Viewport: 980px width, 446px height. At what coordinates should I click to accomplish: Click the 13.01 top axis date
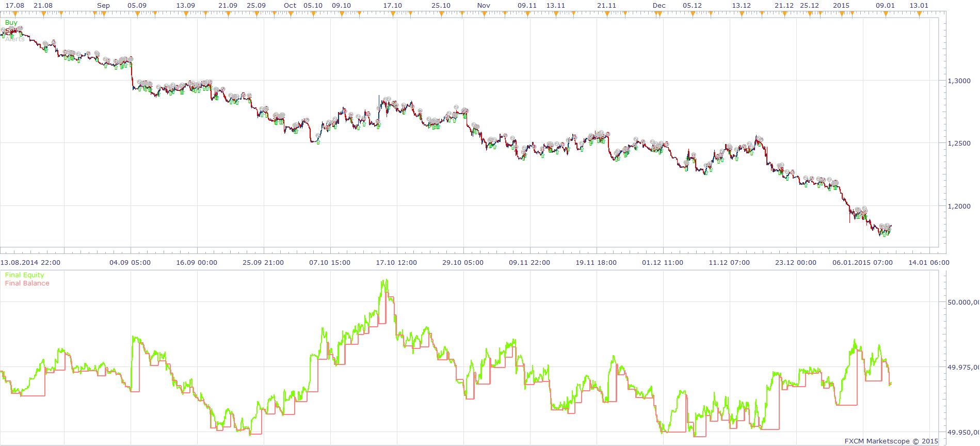coord(919,6)
